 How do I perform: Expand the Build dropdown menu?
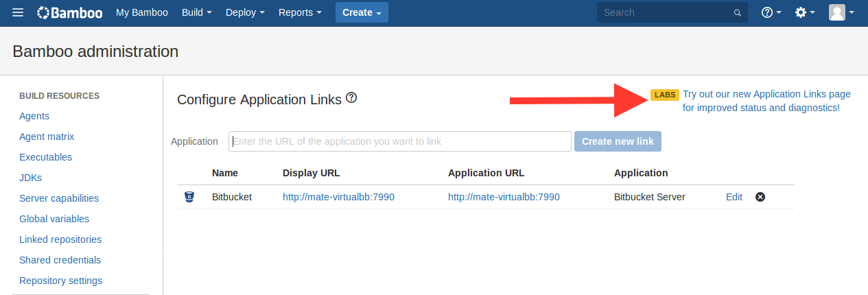click(x=197, y=12)
